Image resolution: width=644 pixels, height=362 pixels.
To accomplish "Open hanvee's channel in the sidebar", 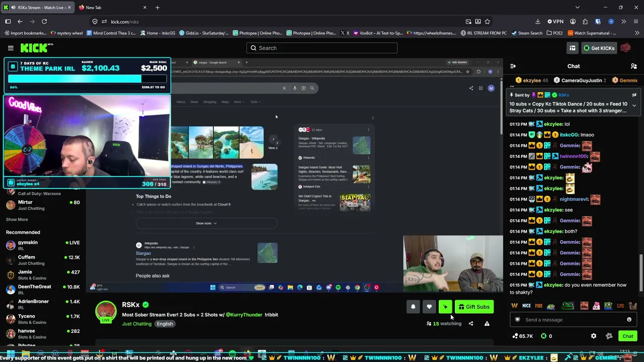I will point(43,334).
